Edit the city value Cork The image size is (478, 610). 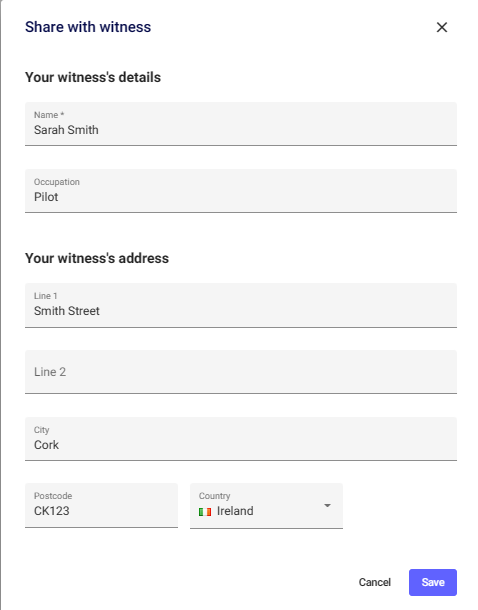[x=46, y=445]
